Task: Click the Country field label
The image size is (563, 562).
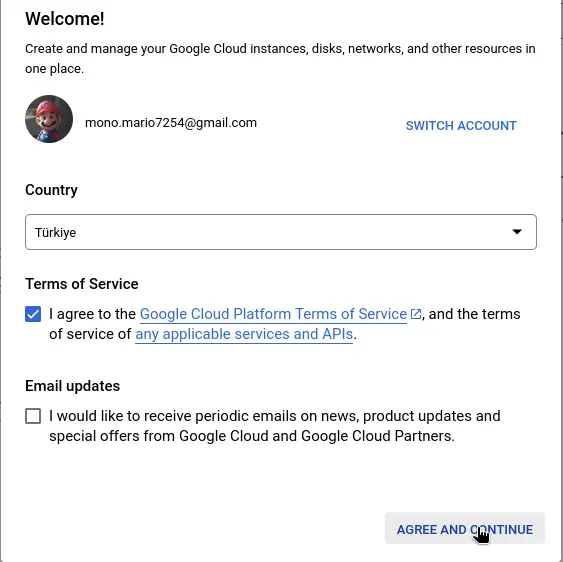Action: point(51,190)
